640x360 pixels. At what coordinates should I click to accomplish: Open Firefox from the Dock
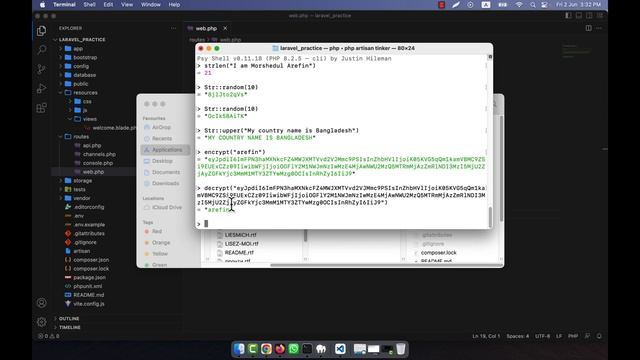280,349
